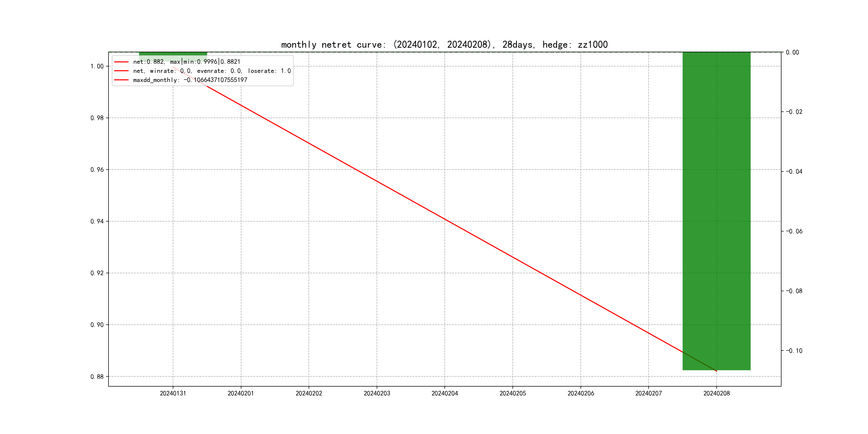Click the x-axis label 20240204
This screenshot has height=434, width=868.
(x=445, y=393)
